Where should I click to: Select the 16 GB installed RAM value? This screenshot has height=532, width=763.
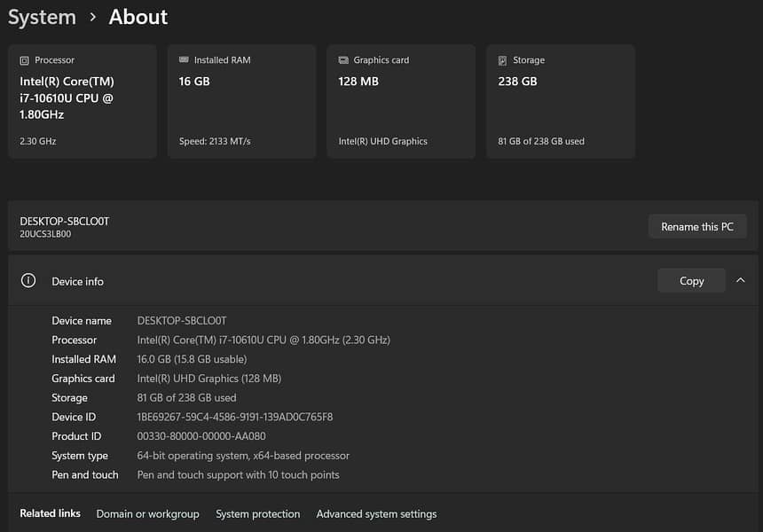[194, 82]
